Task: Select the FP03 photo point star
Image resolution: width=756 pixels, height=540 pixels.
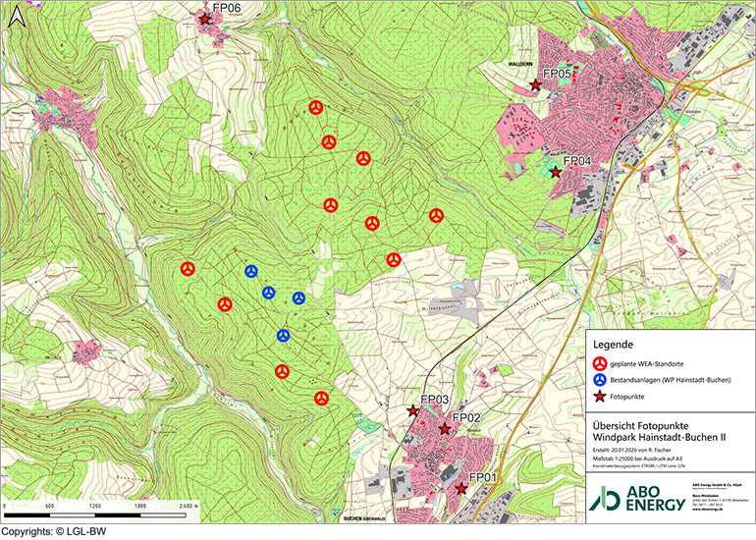Action: [x=412, y=411]
